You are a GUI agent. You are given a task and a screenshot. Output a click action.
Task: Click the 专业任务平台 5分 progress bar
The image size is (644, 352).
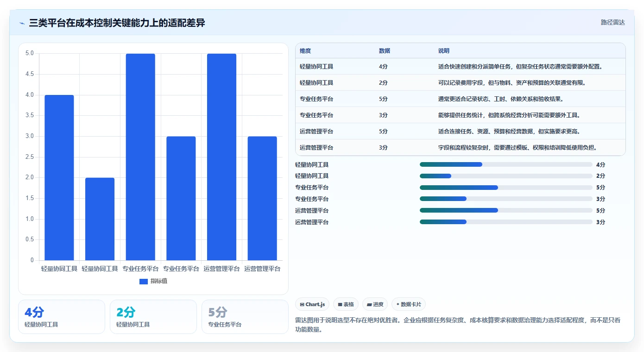506,188
